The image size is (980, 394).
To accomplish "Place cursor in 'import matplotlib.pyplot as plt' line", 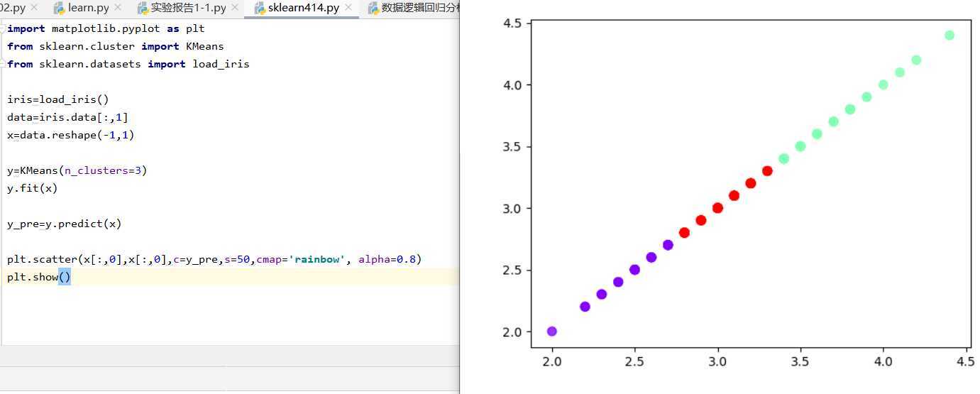I will tap(106, 28).
